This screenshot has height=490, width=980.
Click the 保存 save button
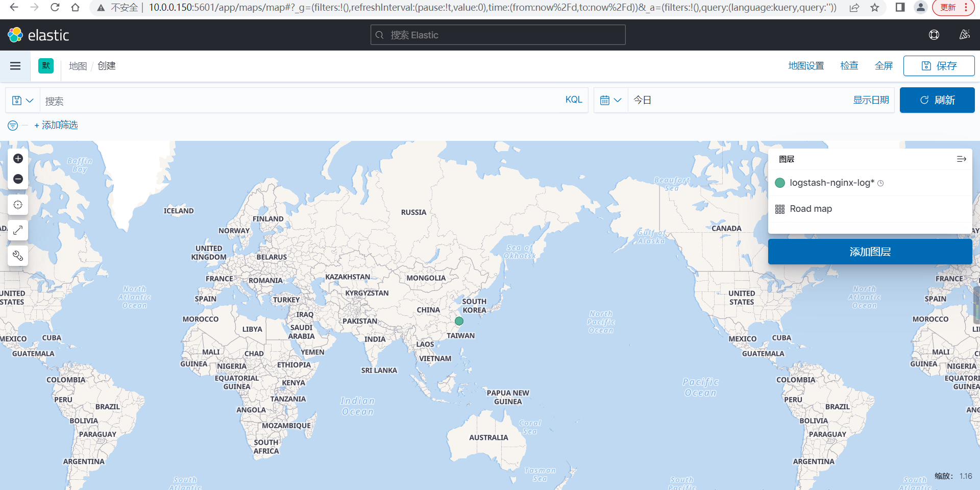(x=939, y=66)
